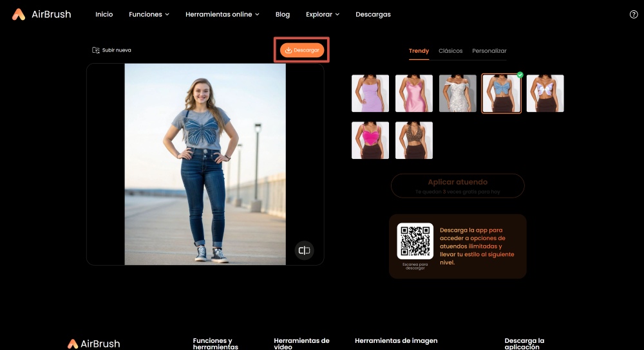Click the Descarga la aplicación footer heading
Image resolution: width=644 pixels, height=350 pixels.
point(524,344)
